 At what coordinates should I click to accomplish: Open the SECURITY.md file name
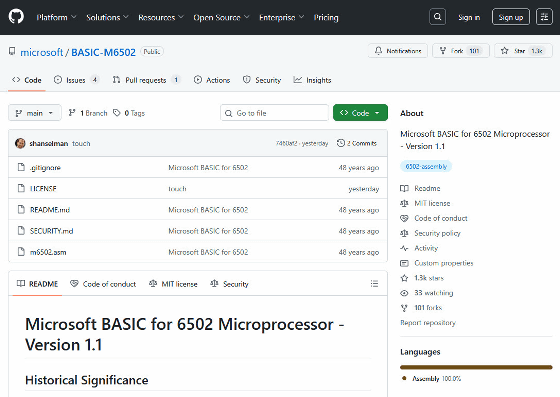(51, 231)
